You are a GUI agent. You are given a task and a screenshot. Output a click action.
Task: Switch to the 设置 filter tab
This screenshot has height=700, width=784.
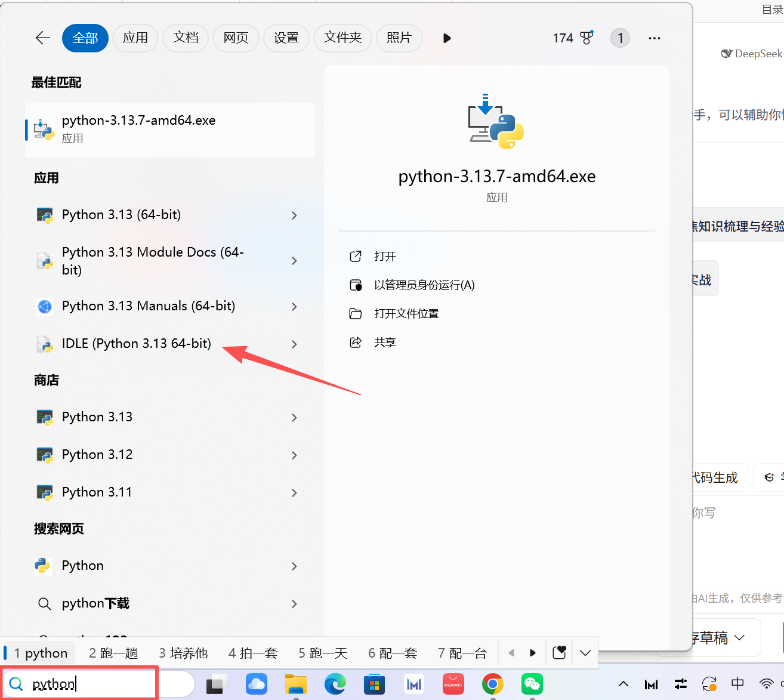click(x=286, y=38)
